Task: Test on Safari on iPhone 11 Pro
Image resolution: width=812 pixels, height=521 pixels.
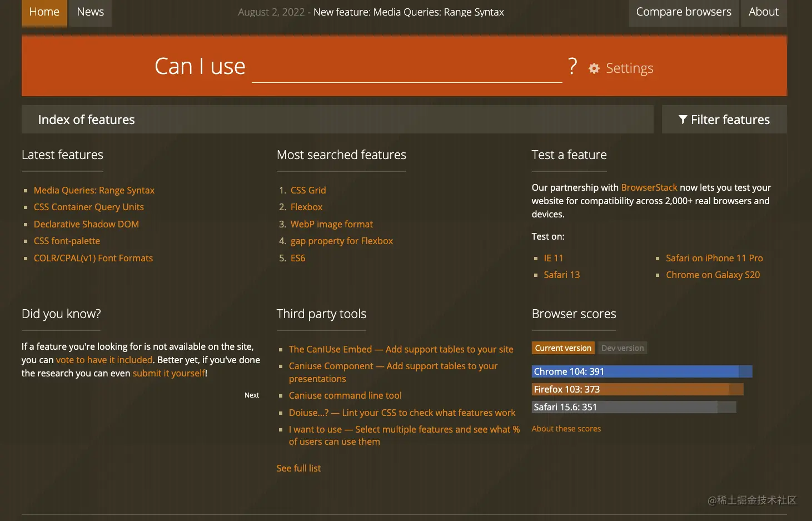Action: click(x=714, y=258)
